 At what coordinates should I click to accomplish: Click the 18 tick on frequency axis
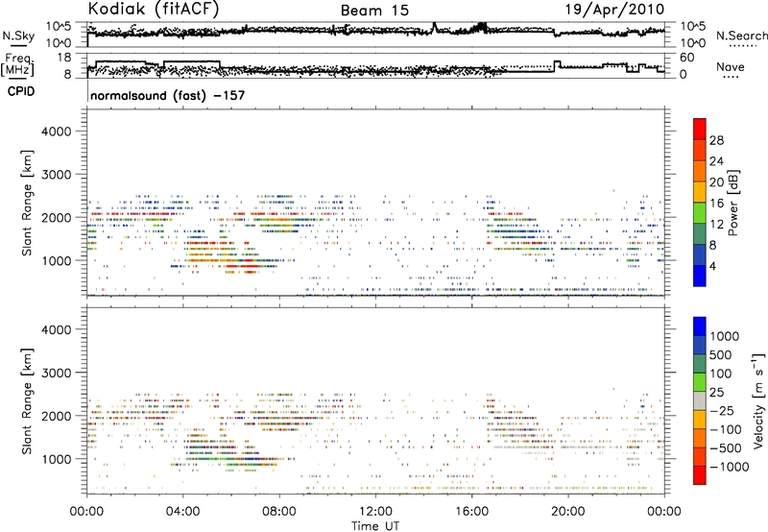pos(63,58)
